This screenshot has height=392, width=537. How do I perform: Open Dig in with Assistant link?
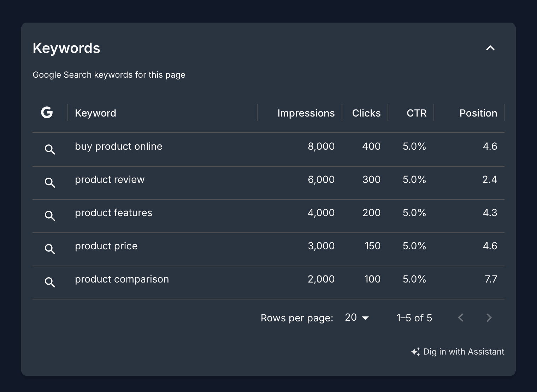click(458, 352)
